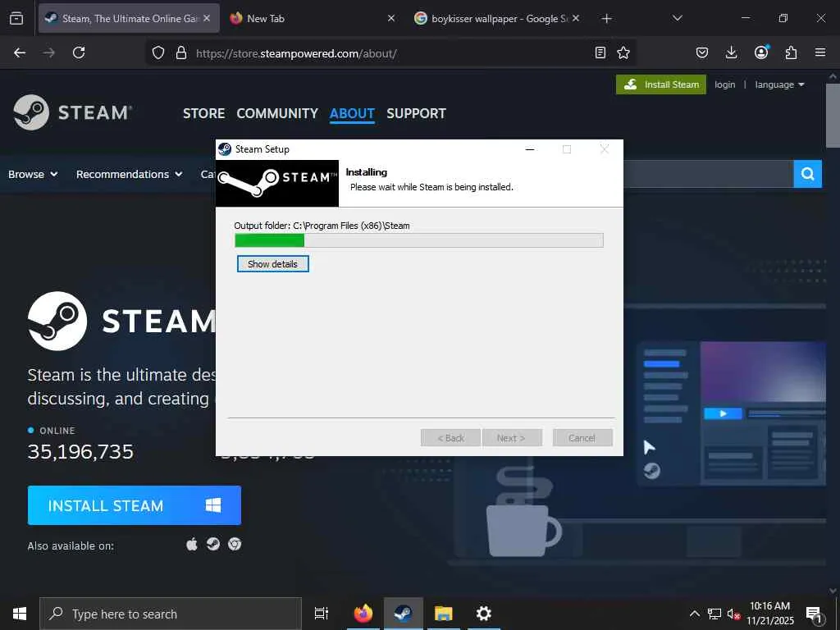Viewport: 840px width, 630px height.
Task: Click the blue store search magnifier button
Action: pos(807,174)
